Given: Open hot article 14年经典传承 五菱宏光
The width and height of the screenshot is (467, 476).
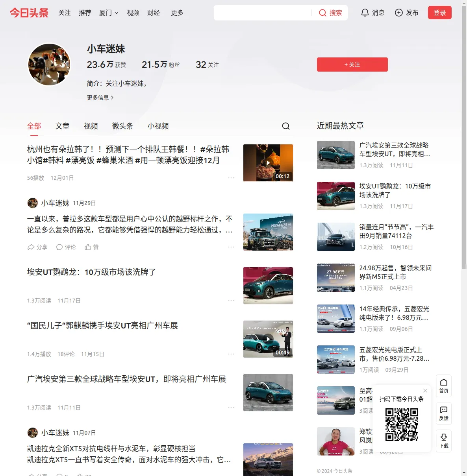Looking at the screenshot, I should (395, 313).
